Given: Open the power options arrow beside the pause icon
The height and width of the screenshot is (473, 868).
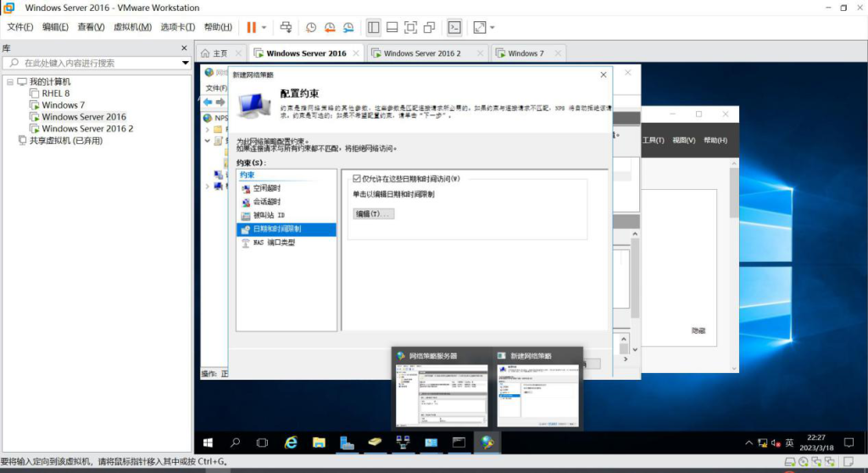Looking at the screenshot, I should coord(264,27).
